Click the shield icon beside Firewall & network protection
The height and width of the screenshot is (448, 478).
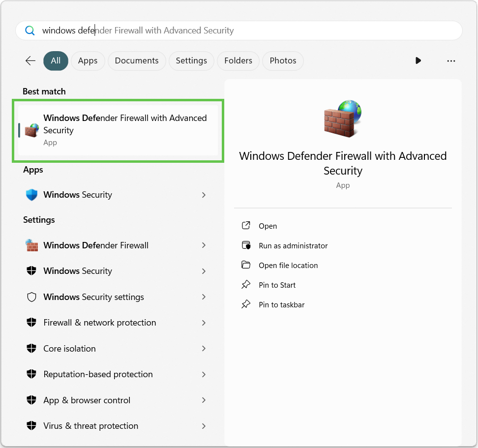coord(31,323)
